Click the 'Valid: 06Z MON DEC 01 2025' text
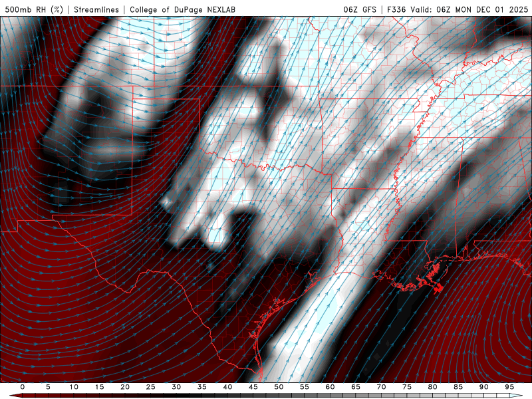 (469, 9)
